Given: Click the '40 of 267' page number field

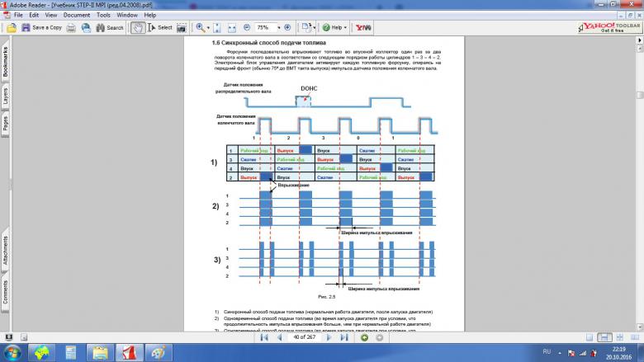Looking at the screenshot, I should (305, 337).
